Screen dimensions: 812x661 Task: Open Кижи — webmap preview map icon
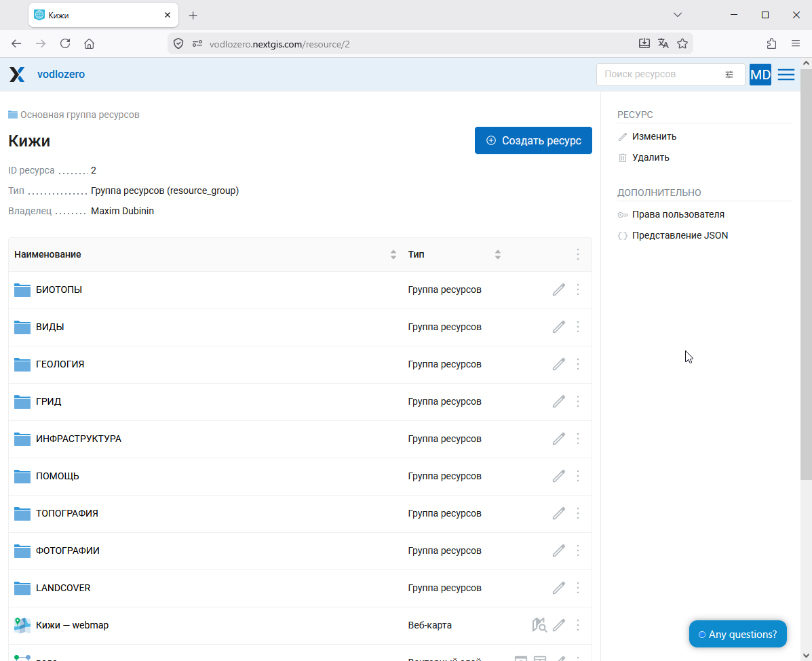[539, 625]
